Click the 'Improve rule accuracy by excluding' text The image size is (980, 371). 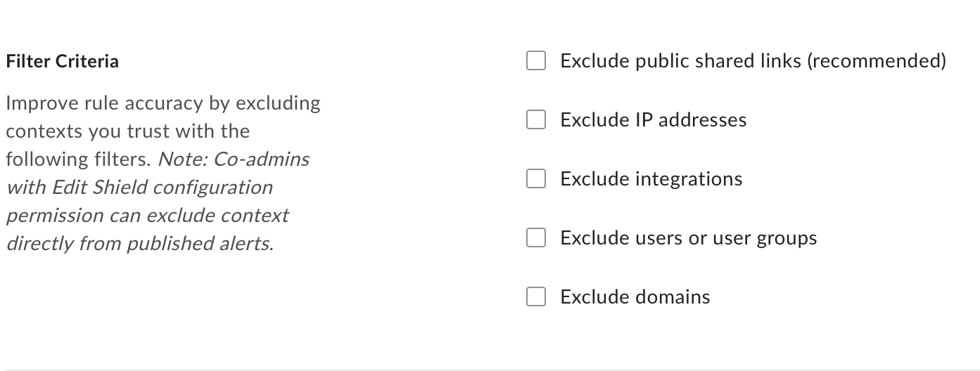pyautogui.click(x=163, y=103)
